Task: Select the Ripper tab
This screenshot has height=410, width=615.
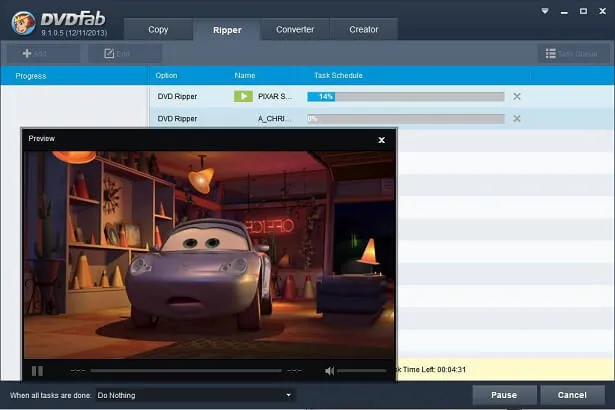Action: (x=227, y=29)
